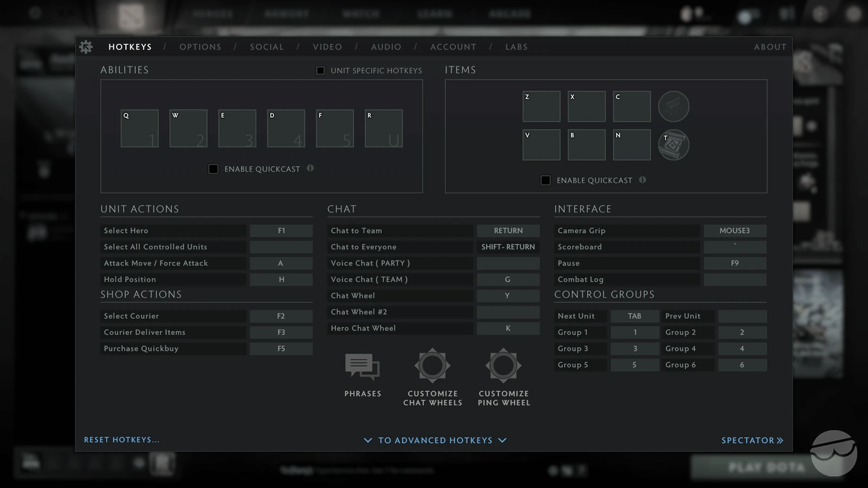The image size is (868, 488).
Task: Open the Audio tab
Action: coord(386,47)
